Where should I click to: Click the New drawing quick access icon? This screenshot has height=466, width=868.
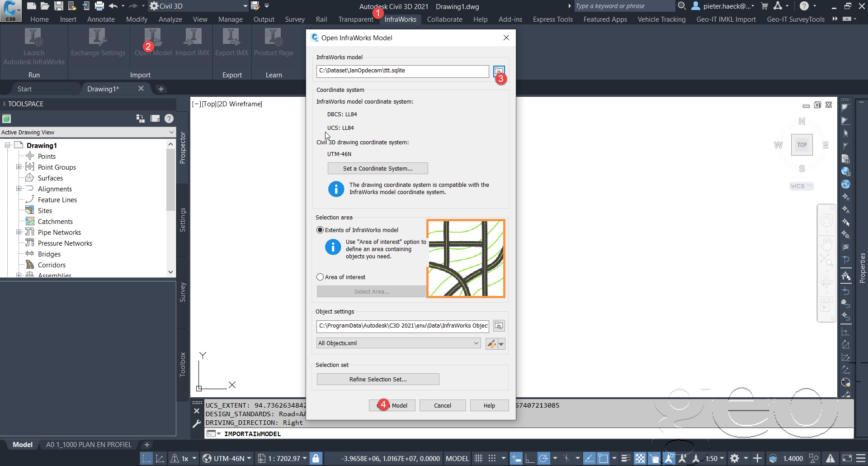tap(31, 6)
